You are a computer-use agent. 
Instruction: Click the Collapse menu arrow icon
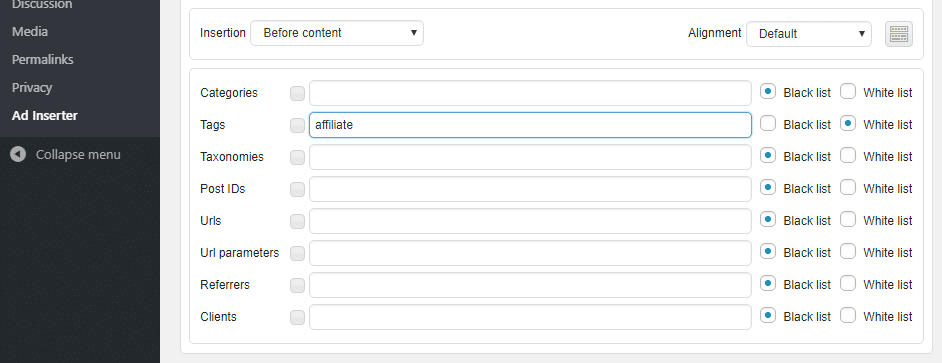(x=18, y=154)
